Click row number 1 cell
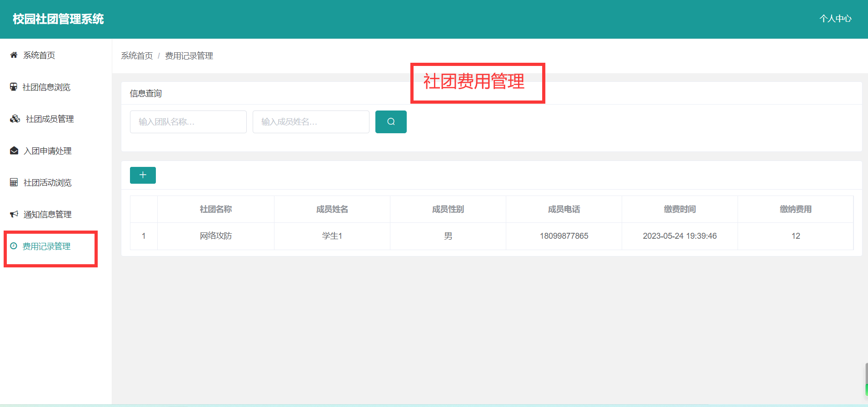The image size is (868, 407). (144, 236)
